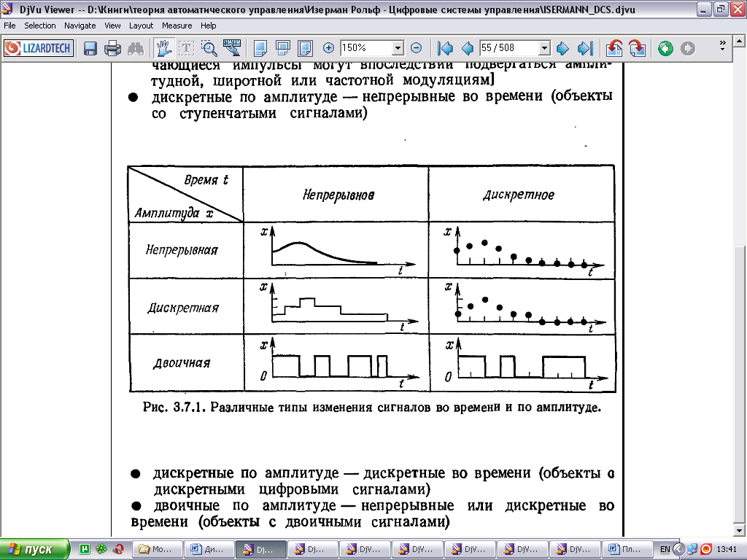Click the DjVu Viewer title bar icon
The height and width of the screenshot is (560, 747).
(8, 9)
